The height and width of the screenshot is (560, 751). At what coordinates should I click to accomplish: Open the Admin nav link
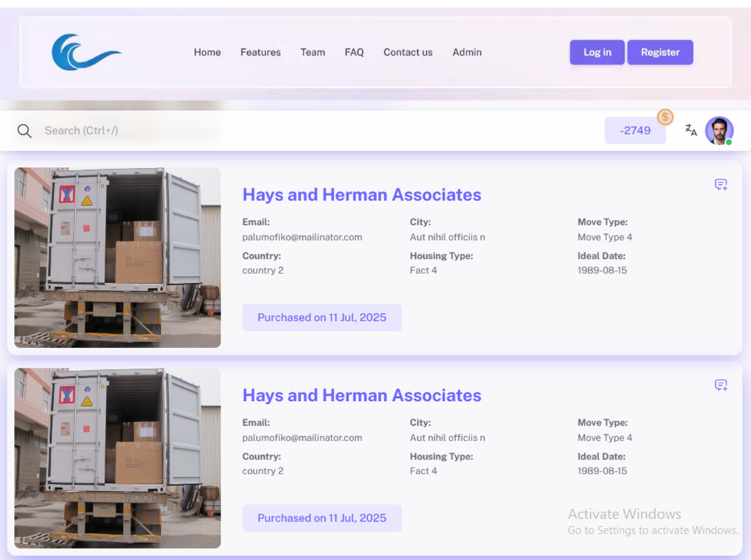coord(467,52)
